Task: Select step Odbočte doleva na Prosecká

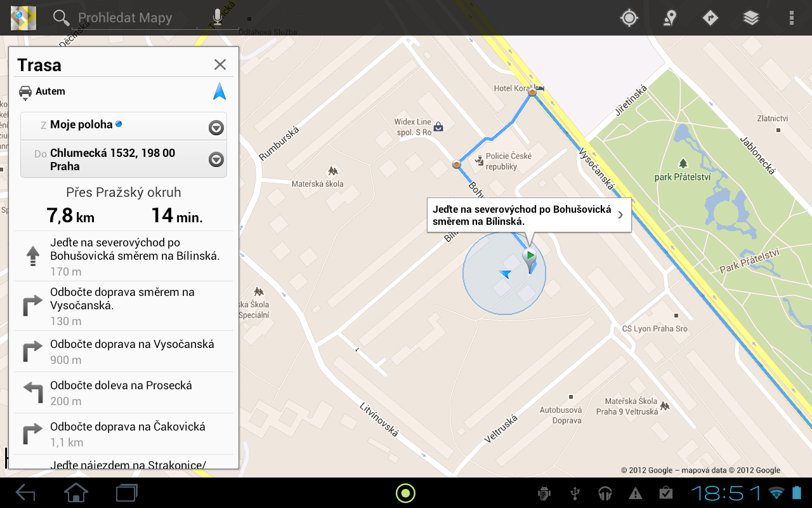Action: pos(124,392)
